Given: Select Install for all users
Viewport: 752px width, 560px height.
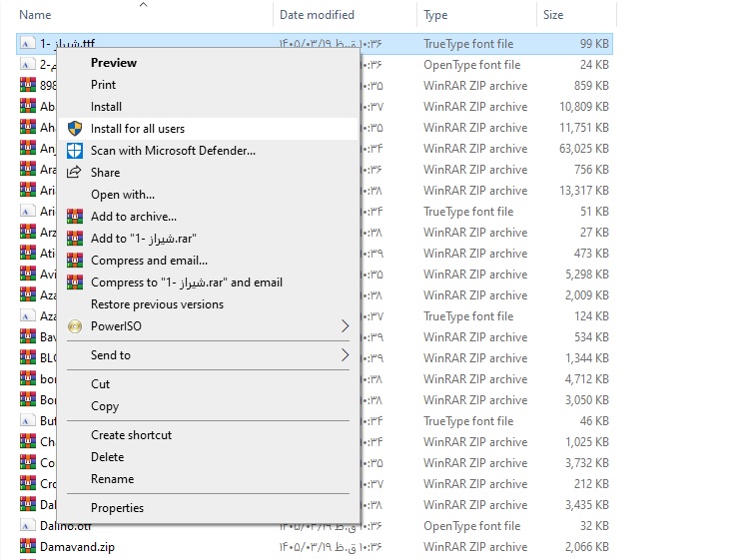Looking at the screenshot, I should [208, 129].
